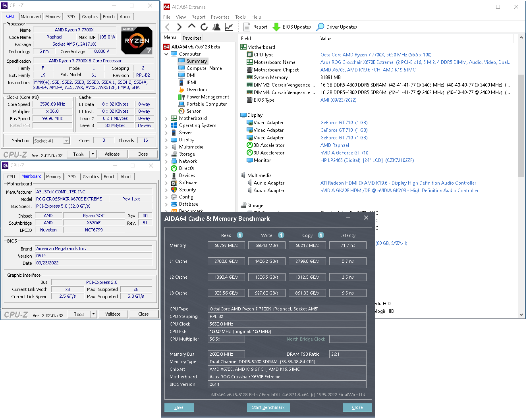Open the Socket #1 selection dropdown
Screen dimensions: 527x420
66,141
